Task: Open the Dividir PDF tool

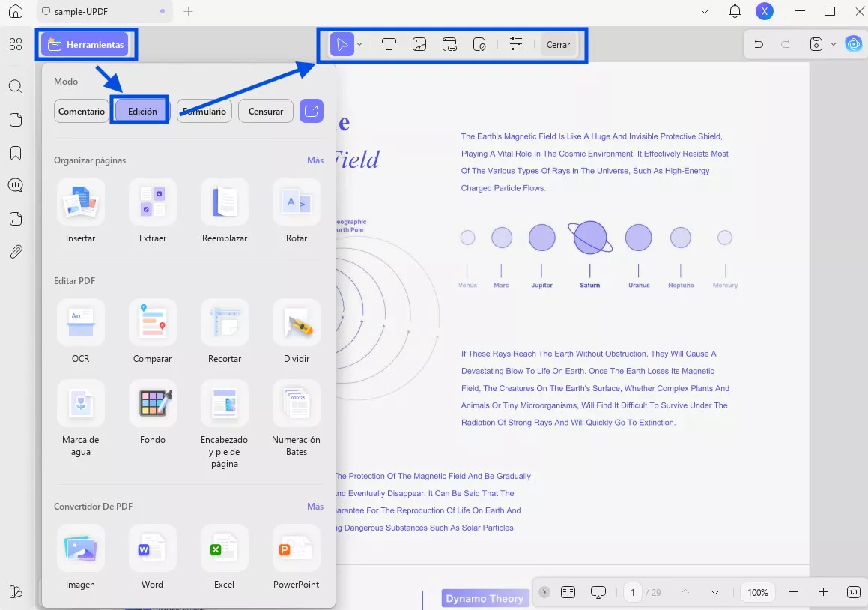Action: [297, 331]
